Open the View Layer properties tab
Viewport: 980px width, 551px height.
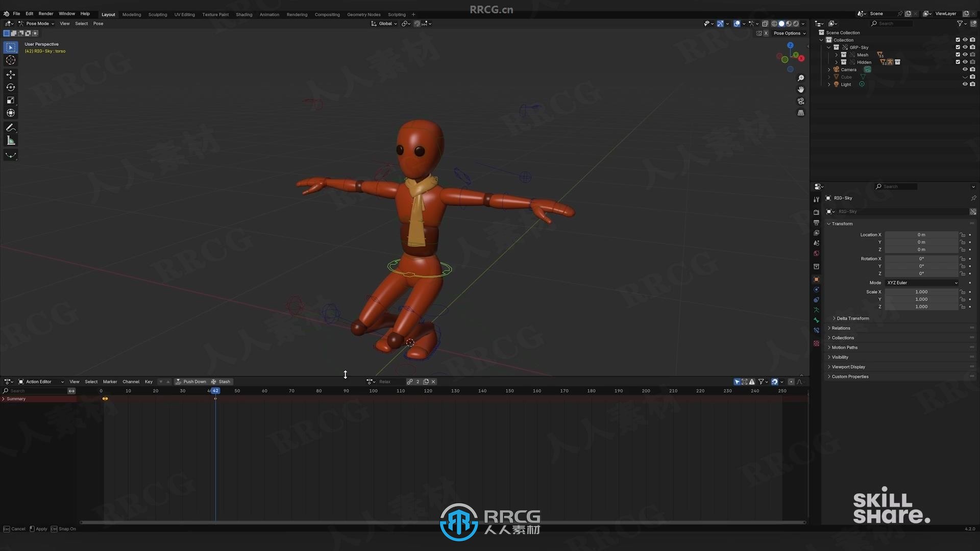coord(816,233)
